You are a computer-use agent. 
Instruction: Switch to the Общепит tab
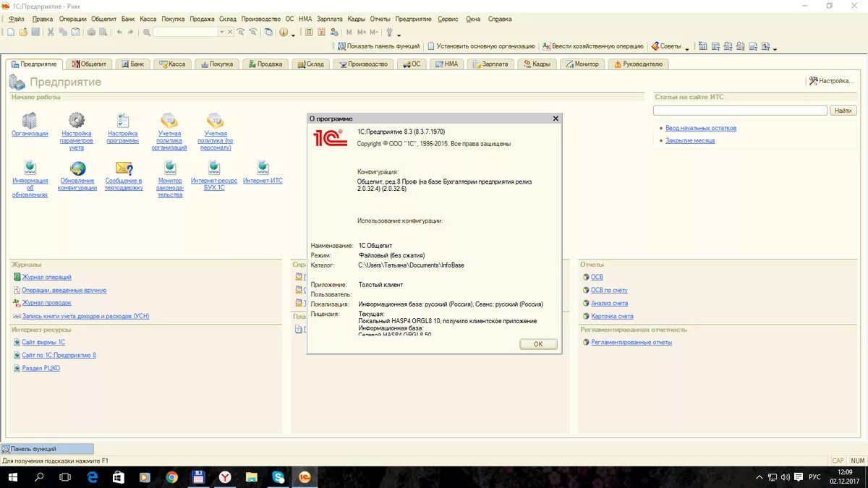[x=89, y=64]
